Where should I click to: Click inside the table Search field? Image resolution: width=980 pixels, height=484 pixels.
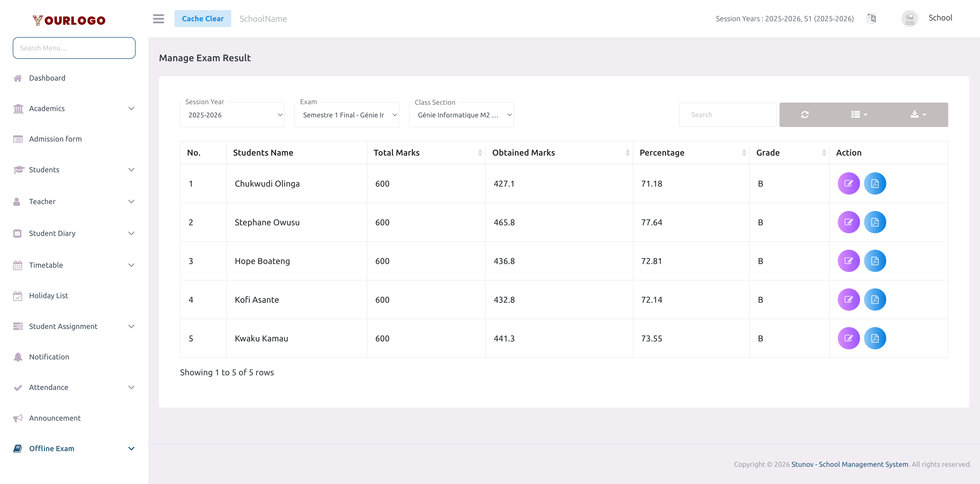pyautogui.click(x=727, y=114)
